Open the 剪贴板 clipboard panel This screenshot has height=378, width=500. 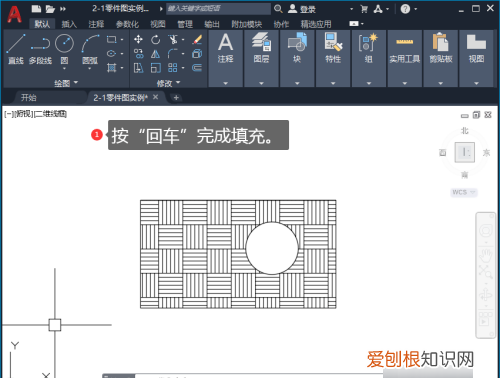point(441,59)
